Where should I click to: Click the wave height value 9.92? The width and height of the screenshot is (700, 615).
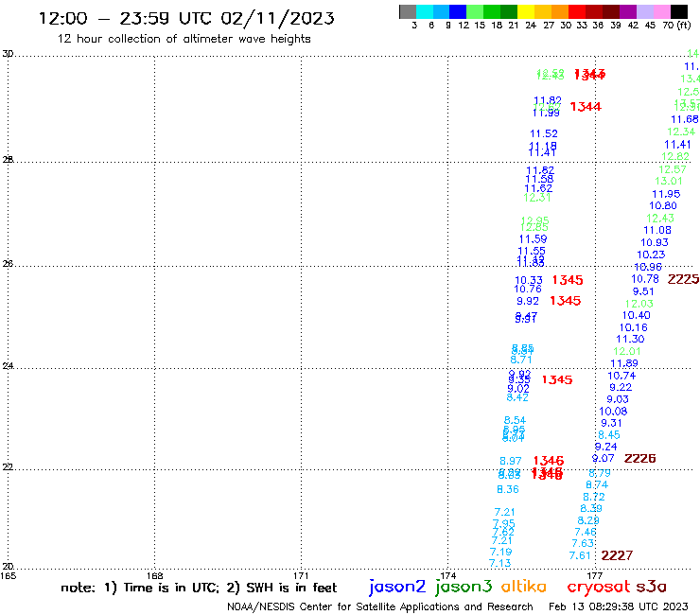click(x=528, y=301)
